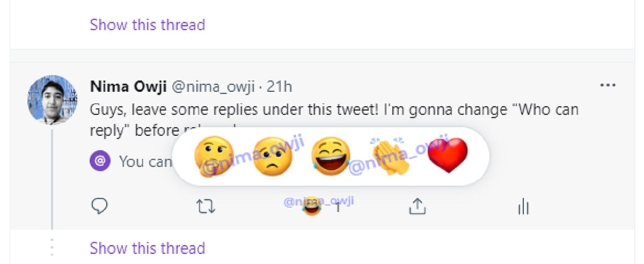Click the purple @ mention badge icon
The width and height of the screenshot is (644, 264).
point(100,161)
